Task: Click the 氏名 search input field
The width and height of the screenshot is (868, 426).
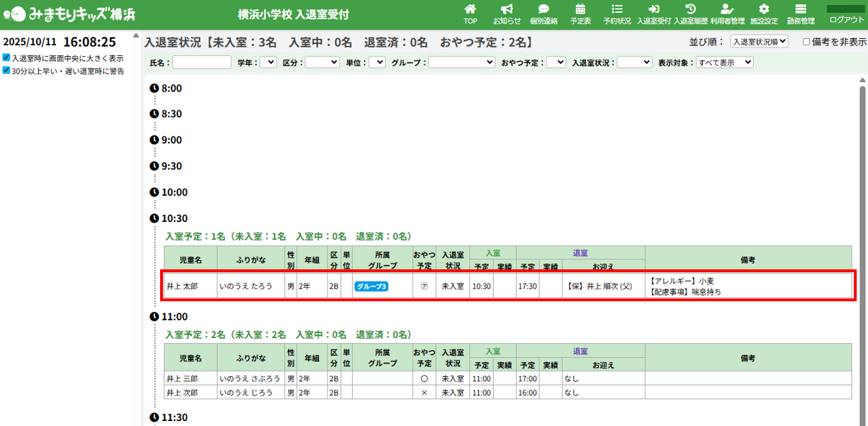Action: click(202, 62)
